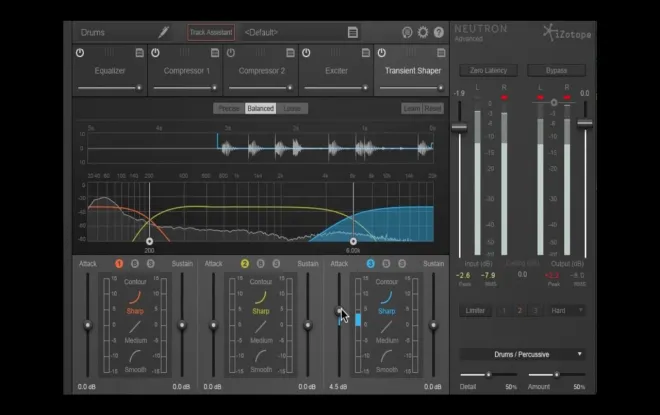Click the Exciter module drag-handle grip
Image resolution: width=660 pixels, height=415 pixels.
(335, 52)
